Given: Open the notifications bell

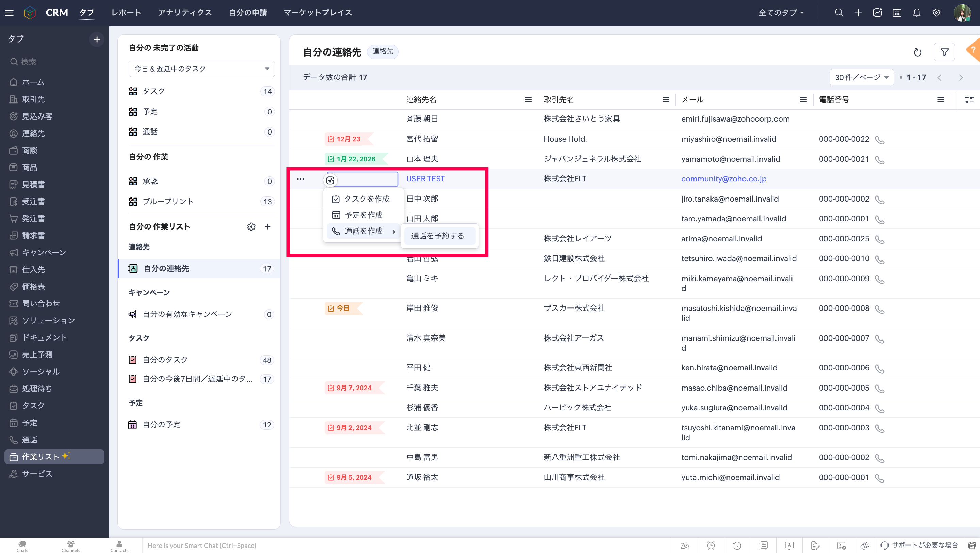Looking at the screenshot, I should tap(916, 13).
